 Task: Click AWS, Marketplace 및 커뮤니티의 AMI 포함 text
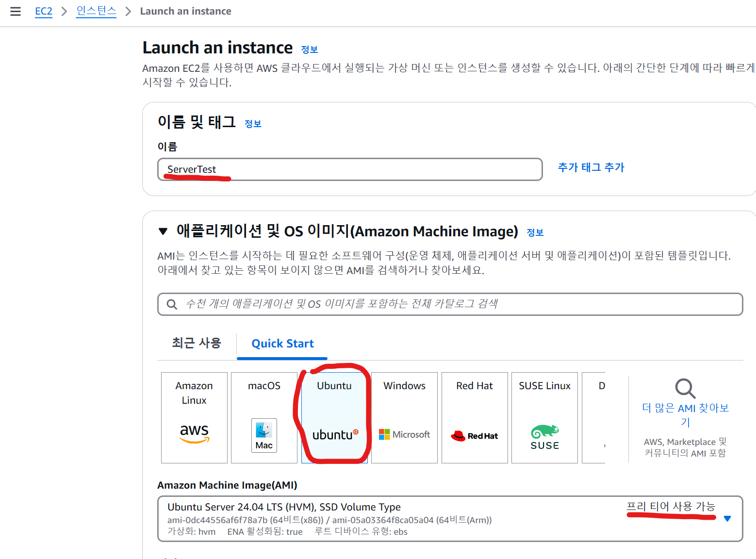[x=685, y=447]
